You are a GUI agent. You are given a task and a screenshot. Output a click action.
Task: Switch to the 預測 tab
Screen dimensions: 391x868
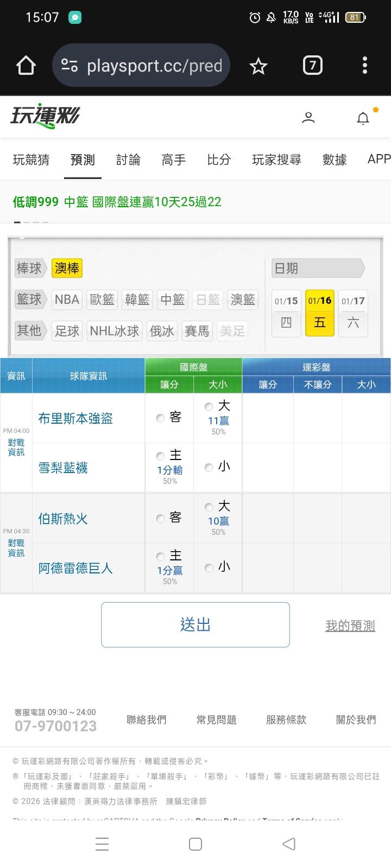coord(83,159)
